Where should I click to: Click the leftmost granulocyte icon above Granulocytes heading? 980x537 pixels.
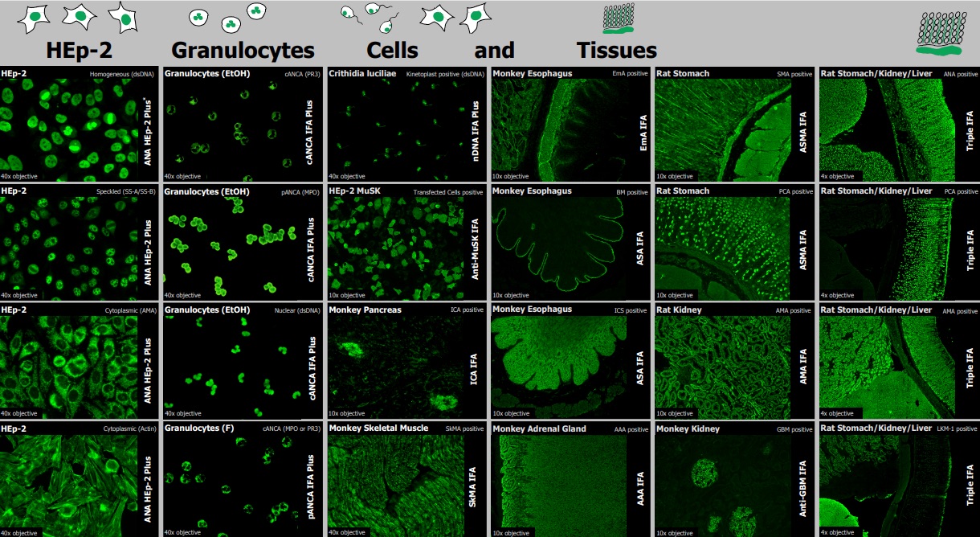(198, 17)
